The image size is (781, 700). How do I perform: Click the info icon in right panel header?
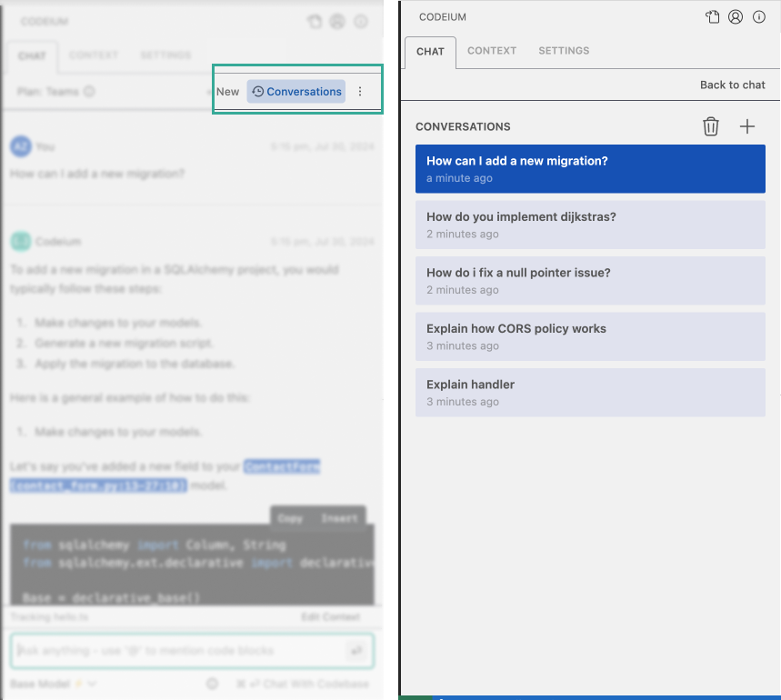click(759, 17)
